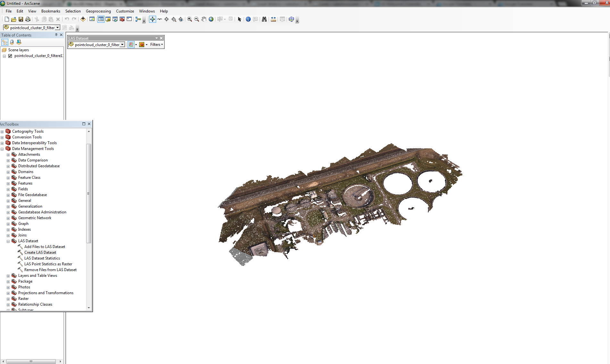Screen dimensions: 610x364
Task: Open the Customize menu
Action: click(x=125, y=11)
